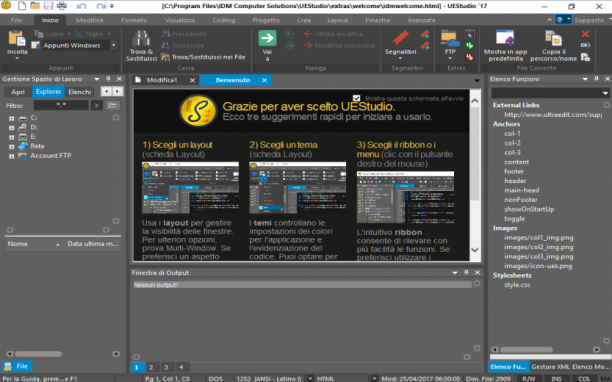The width and height of the screenshot is (612, 382).
Task: Open the ultraedit.com external link
Action: tap(553, 115)
